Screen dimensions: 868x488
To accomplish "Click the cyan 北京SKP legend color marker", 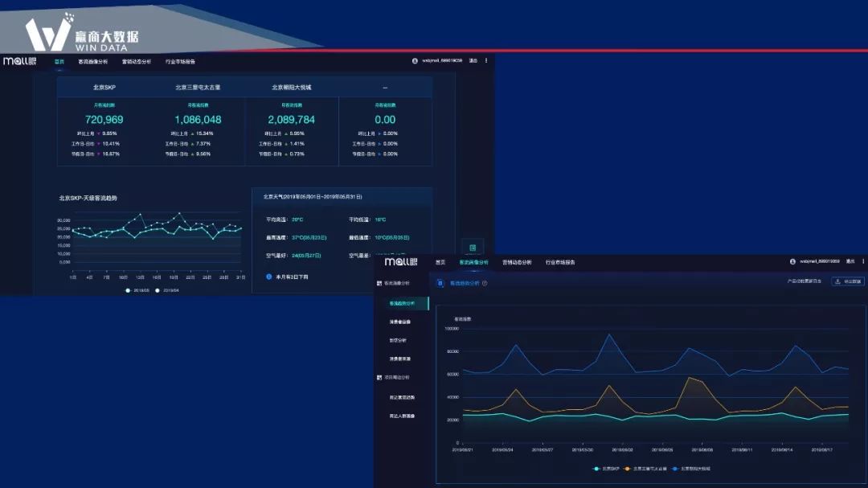I will (x=596, y=468).
